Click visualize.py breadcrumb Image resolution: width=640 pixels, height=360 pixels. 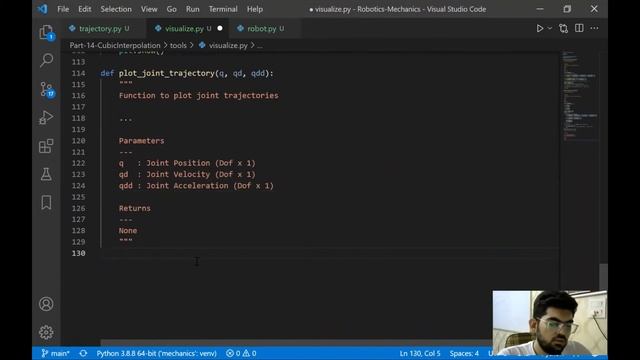(x=228, y=45)
